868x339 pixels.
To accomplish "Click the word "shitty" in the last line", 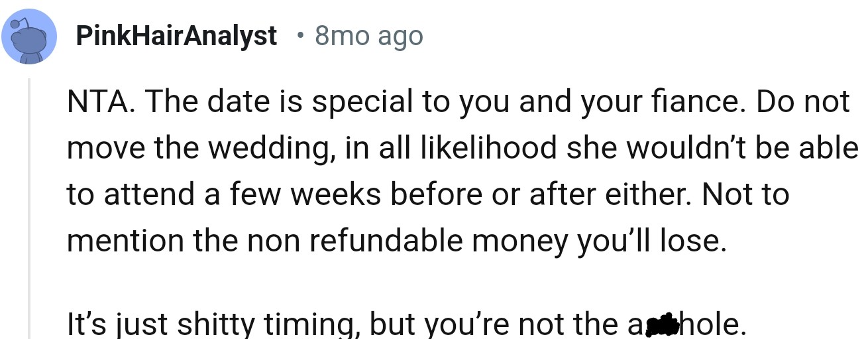I will coord(214,325).
